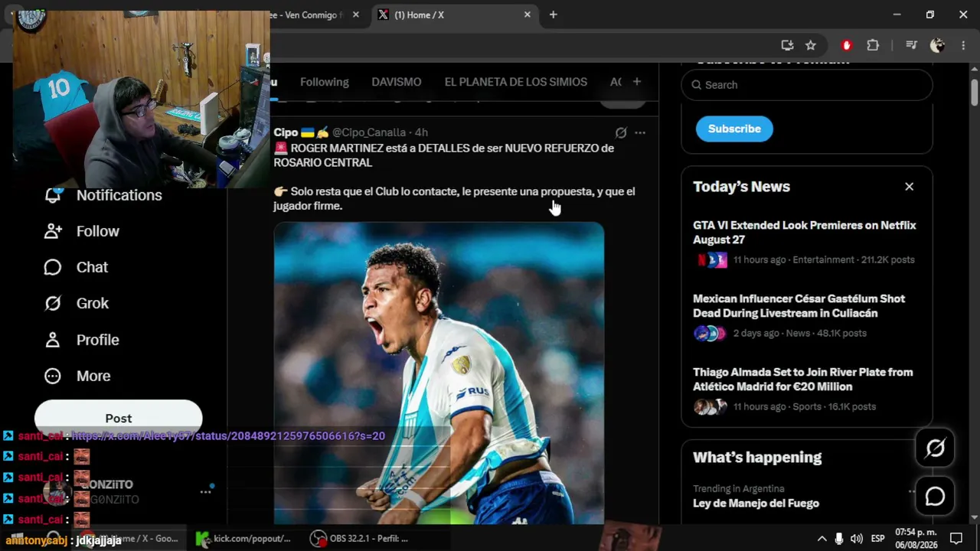Screen dimensions: 980x551
Task: Open the Cipo author name on the post
Action: pos(286,132)
